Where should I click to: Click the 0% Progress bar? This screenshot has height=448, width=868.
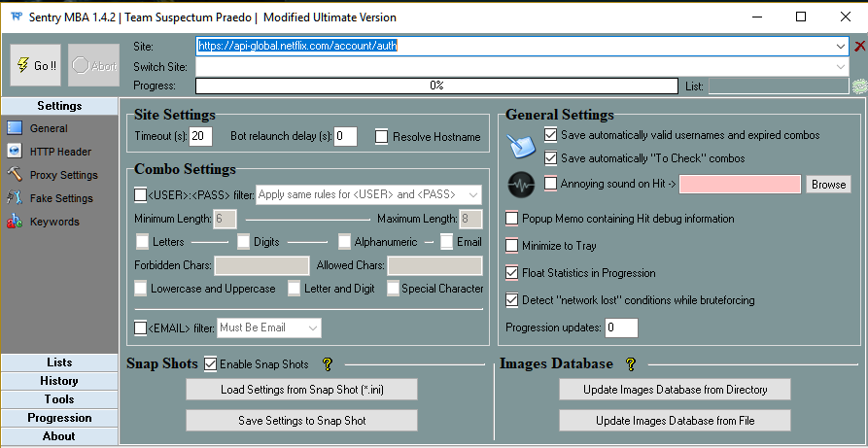tap(436, 86)
